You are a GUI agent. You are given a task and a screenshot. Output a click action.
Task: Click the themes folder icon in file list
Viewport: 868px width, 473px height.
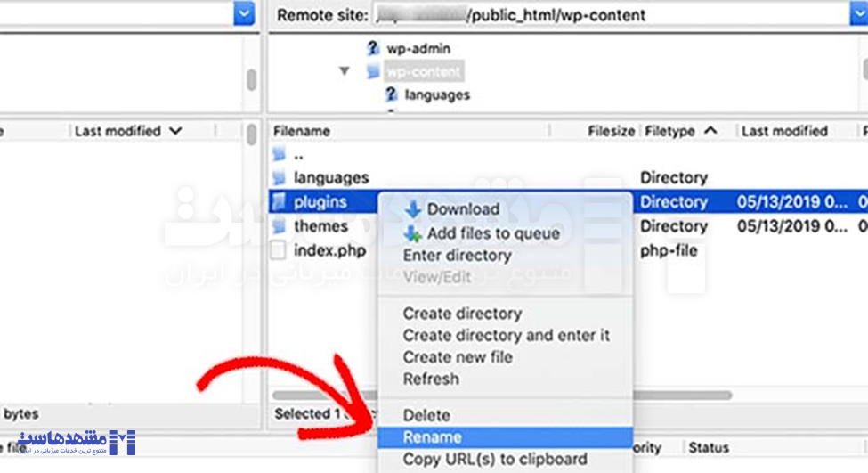280,226
